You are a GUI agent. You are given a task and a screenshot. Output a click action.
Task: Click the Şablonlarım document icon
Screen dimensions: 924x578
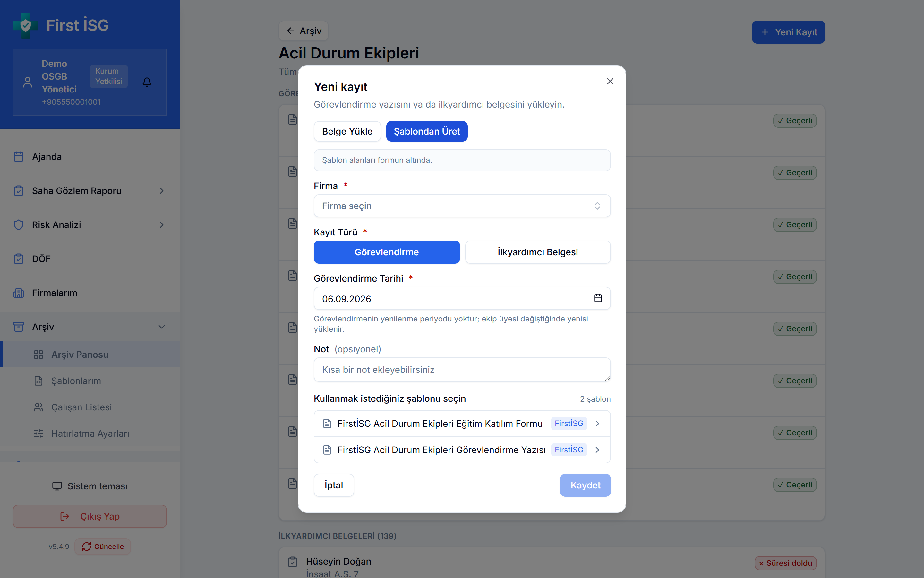38,381
